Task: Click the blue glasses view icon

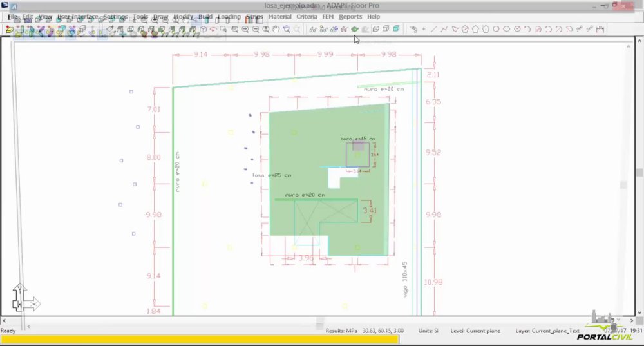Action: pos(334,29)
